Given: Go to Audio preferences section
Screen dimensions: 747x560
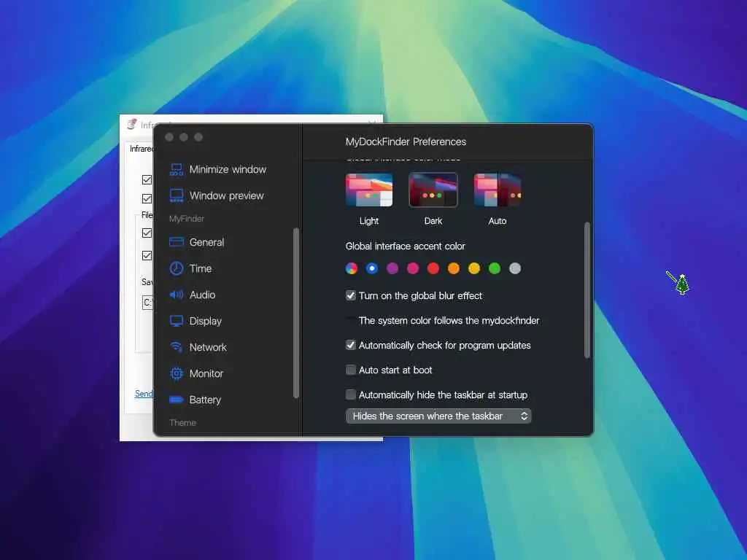Looking at the screenshot, I should click(x=203, y=295).
